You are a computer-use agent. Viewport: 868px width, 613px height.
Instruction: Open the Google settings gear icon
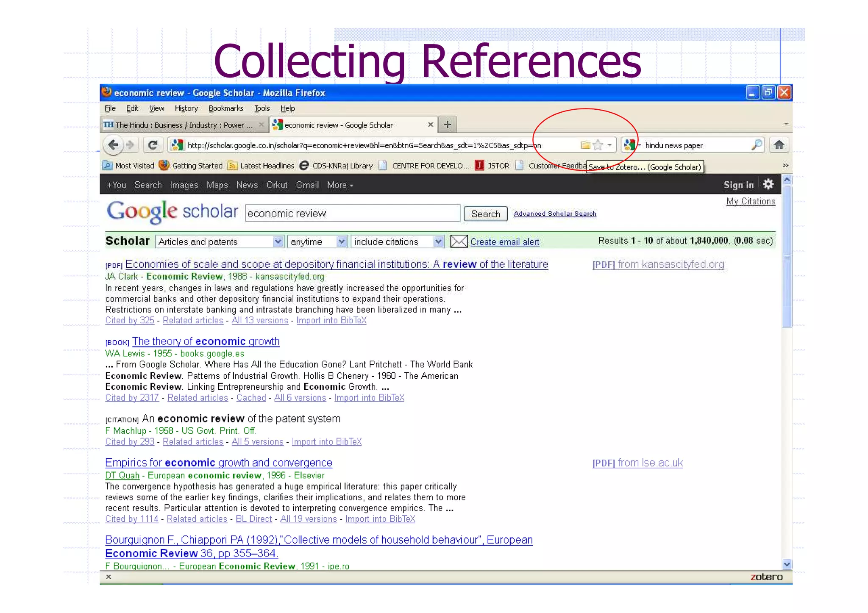pyautogui.click(x=768, y=184)
